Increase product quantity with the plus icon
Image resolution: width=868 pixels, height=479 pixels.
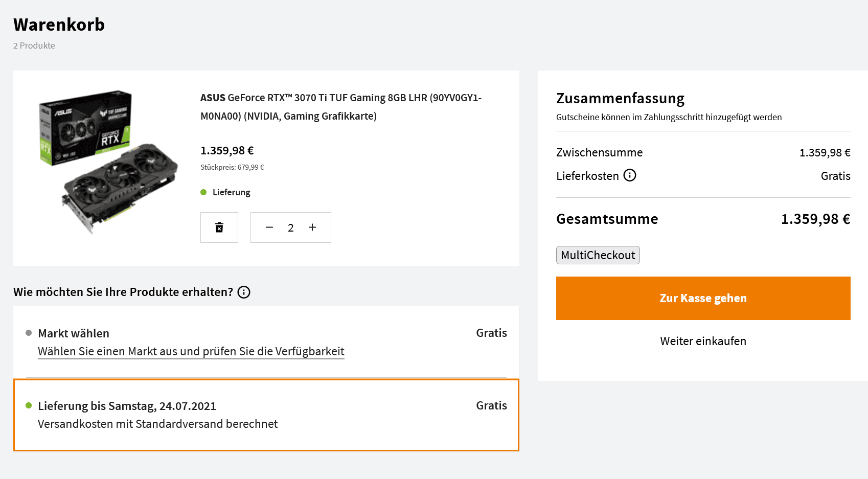(x=312, y=227)
